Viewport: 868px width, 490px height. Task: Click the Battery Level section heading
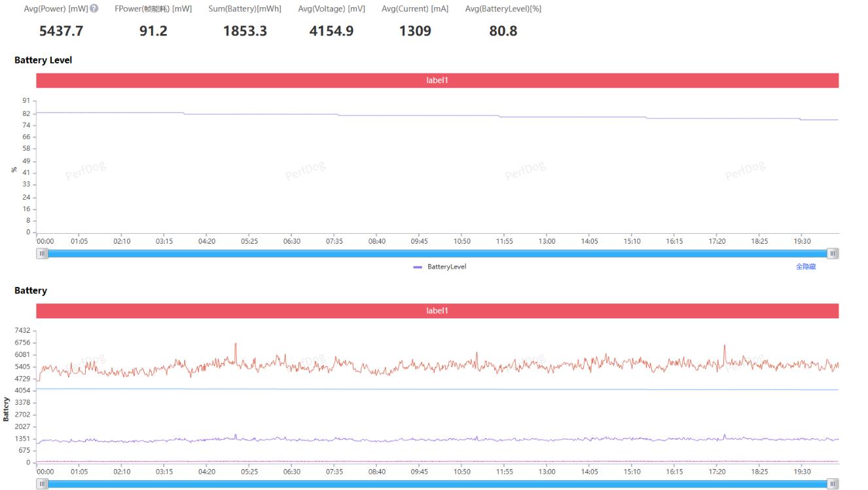point(43,60)
